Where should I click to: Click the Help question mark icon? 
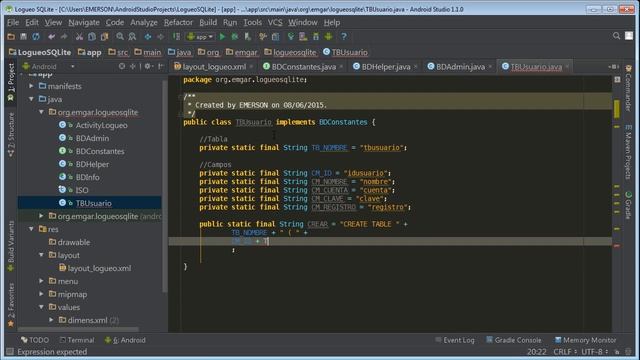pyautogui.click(x=344, y=37)
